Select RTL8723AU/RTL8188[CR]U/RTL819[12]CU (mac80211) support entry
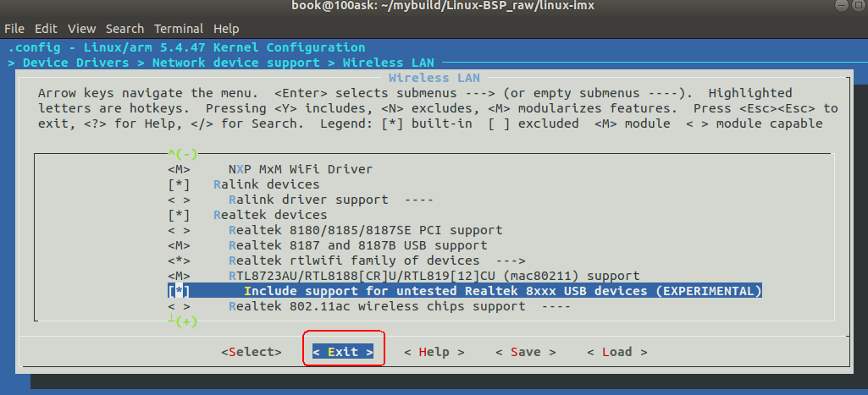 tap(434, 276)
